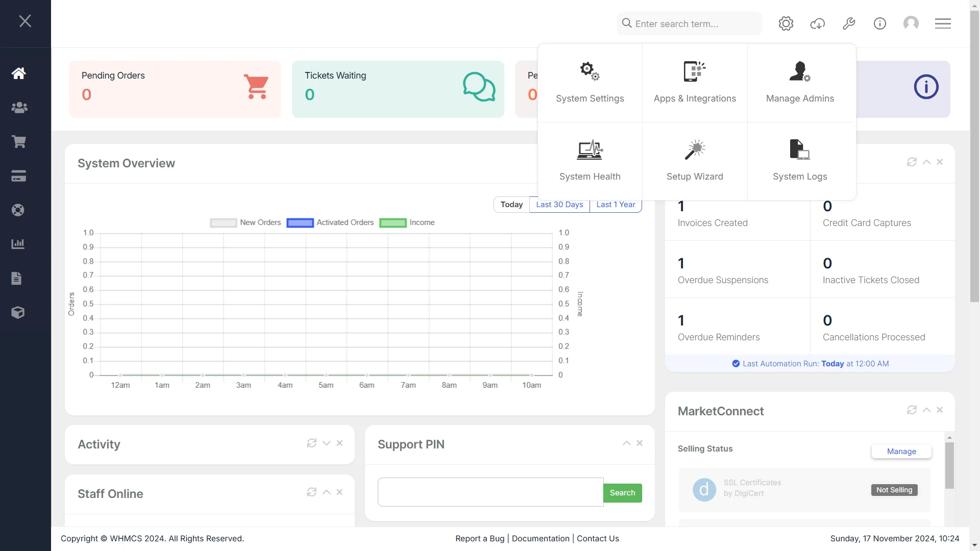This screenshot has width=980, height=551.
Task: Open the support lifebuoy sidebar icon
Action: point(18,210)
